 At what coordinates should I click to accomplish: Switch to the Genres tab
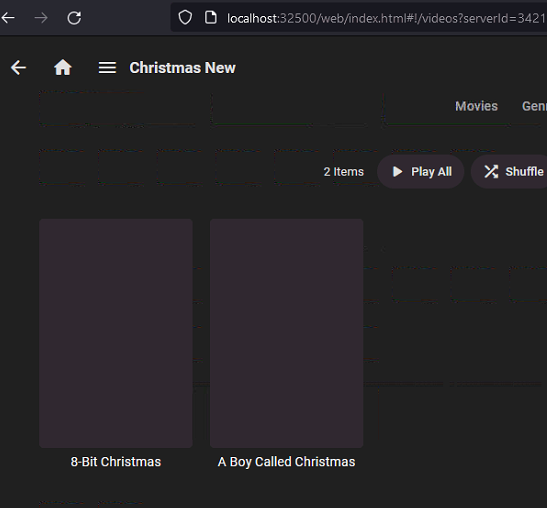[534, 106]
